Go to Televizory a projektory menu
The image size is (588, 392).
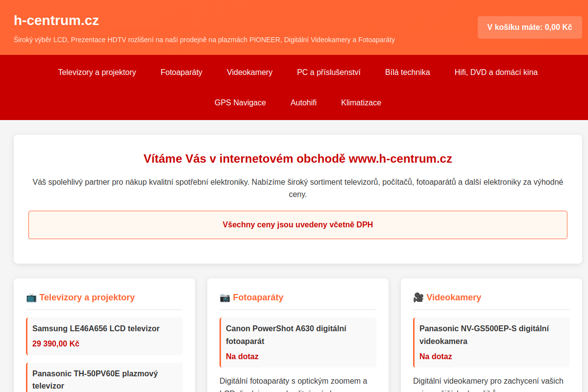97,73
